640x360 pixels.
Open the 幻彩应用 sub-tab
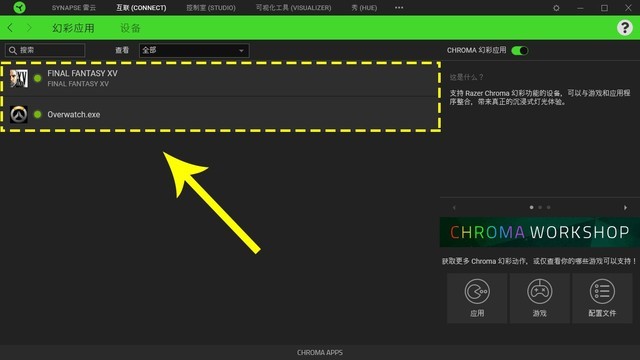pos(73,28)
